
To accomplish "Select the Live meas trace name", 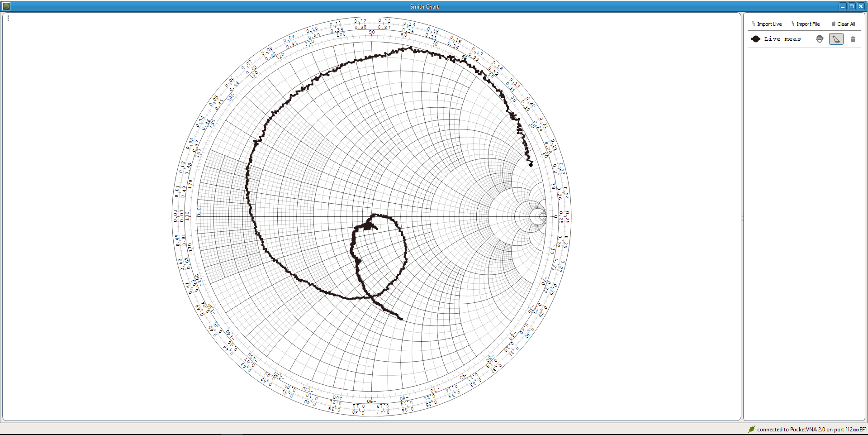I will pos(783,39).
